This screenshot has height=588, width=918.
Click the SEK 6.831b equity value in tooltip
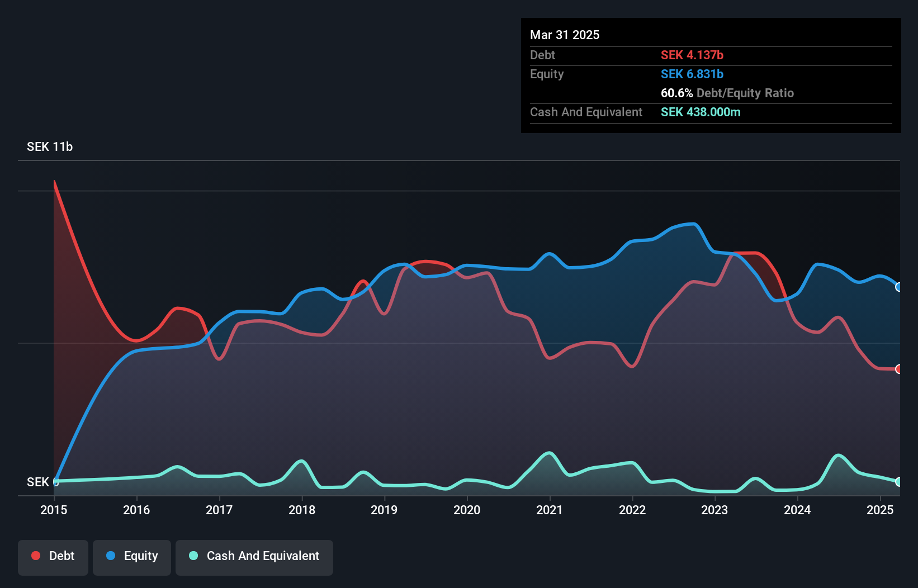pos(692,74)
